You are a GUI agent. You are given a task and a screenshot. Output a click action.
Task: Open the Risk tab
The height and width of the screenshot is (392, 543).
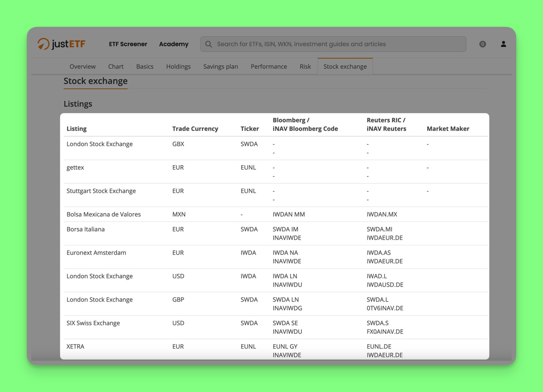305,67
